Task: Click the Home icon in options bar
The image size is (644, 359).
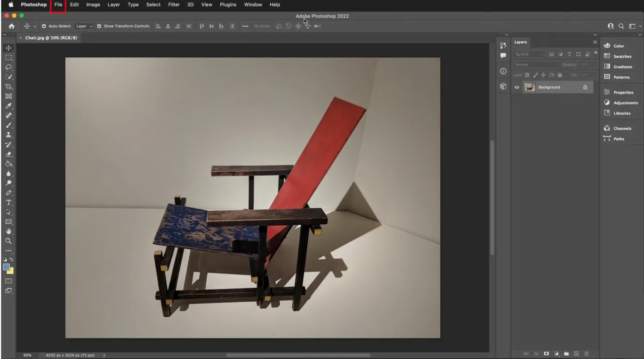Action: point(12,26)
